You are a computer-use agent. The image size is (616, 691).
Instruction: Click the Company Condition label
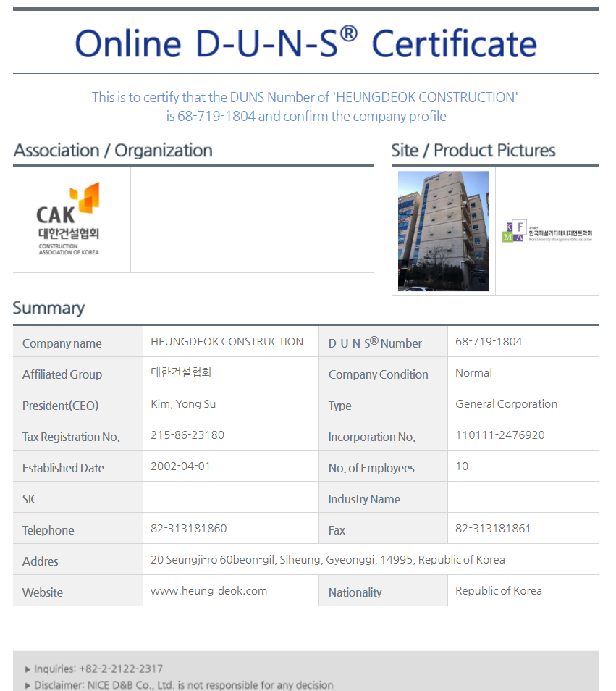379,374
